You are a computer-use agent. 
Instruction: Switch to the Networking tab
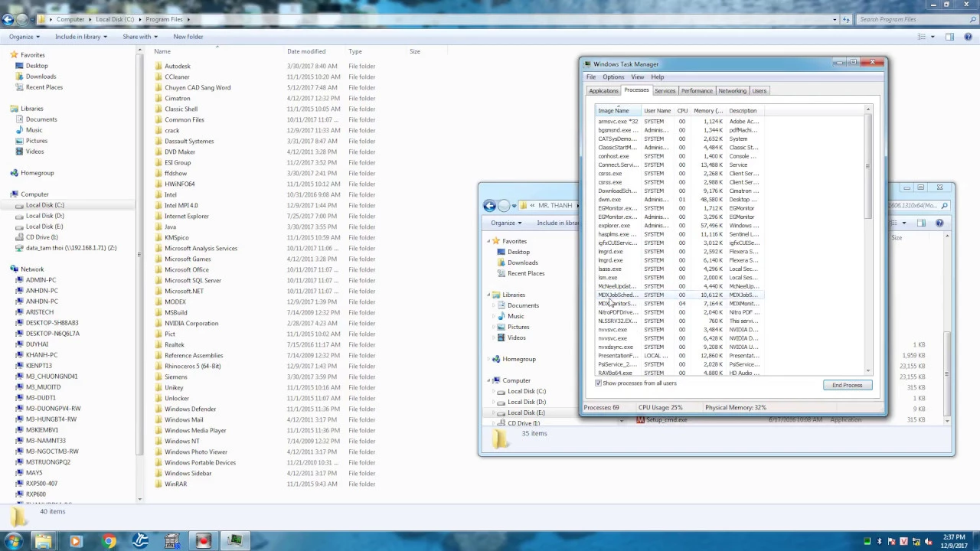click(x=732, y=91)
